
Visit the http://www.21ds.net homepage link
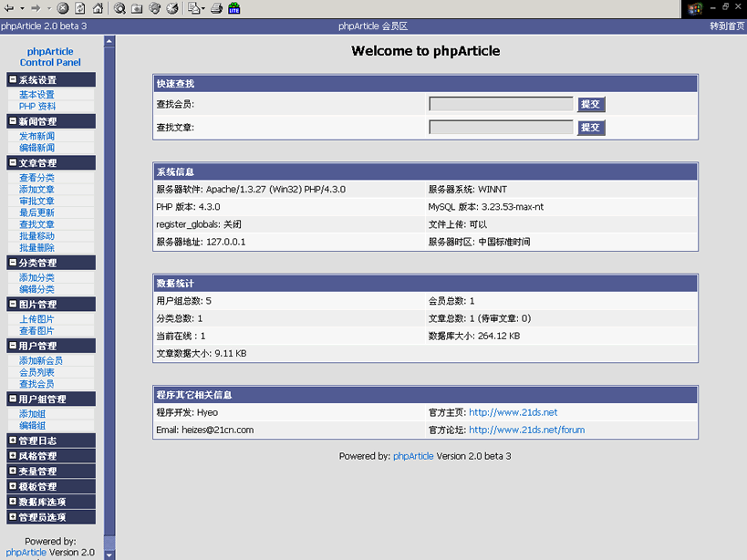514,412
